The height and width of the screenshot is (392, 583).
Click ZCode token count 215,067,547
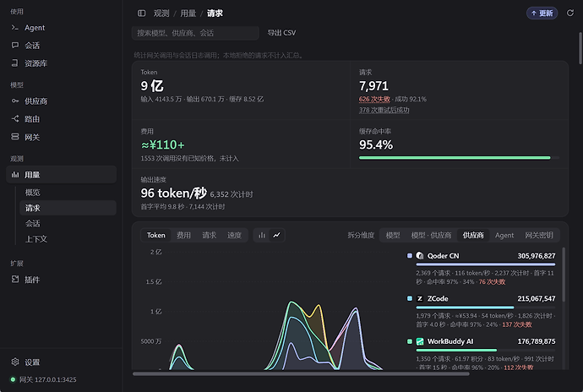(x=537, y=299)
